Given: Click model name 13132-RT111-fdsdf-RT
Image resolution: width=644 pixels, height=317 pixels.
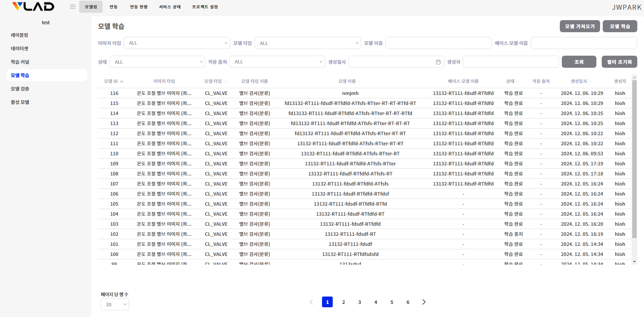Looking at the screenshot, I should pyautogui.click(x=351, y=234).
